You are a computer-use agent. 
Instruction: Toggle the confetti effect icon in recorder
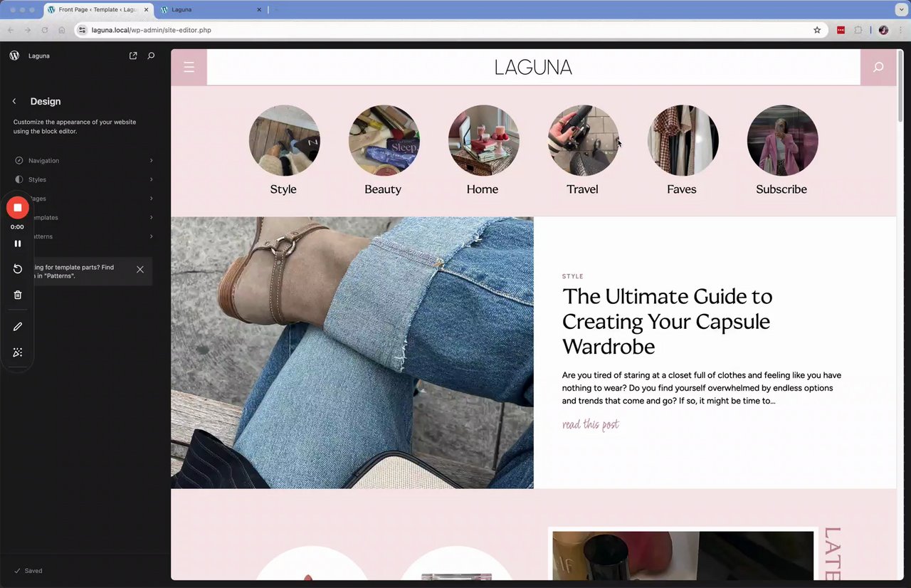(x=18, y=352)
